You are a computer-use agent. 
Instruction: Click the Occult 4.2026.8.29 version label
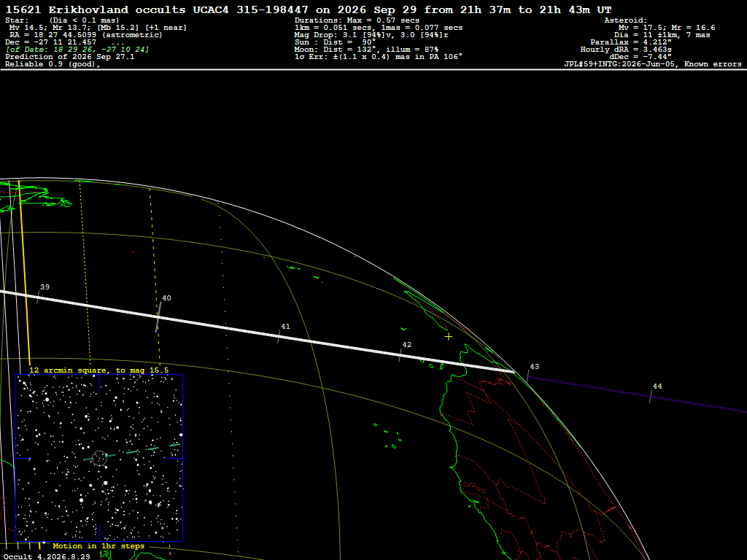(47, 556)
